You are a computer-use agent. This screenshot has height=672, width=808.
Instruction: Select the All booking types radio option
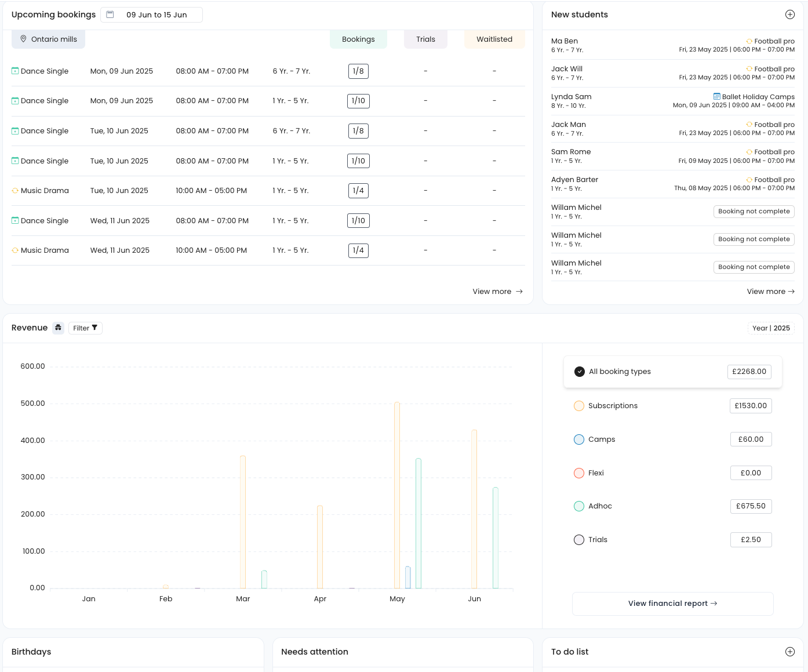click(x=579, y=372)
